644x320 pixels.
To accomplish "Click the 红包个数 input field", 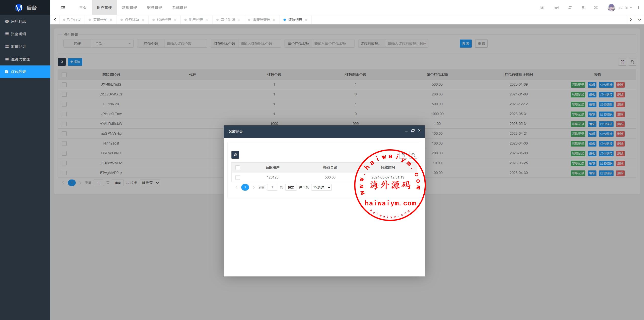I will pos(186,44).
